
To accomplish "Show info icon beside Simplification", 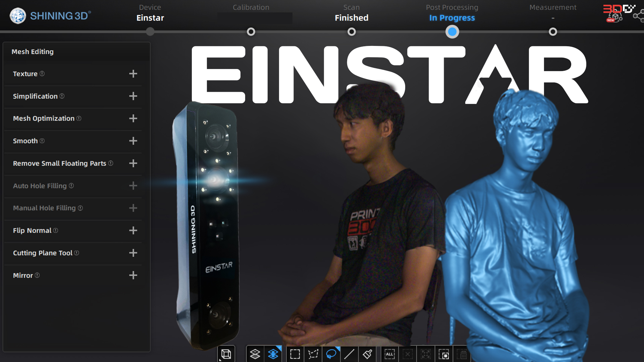I will pos(62,96).
